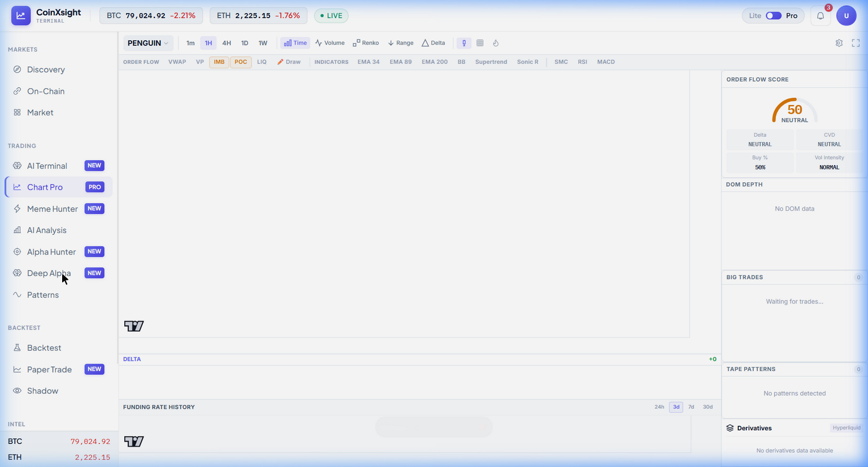Click the Hyperliquid tag in Derivatives
Image resolution: width=868 pixels, height=467 pixels.
pos(847,428)
